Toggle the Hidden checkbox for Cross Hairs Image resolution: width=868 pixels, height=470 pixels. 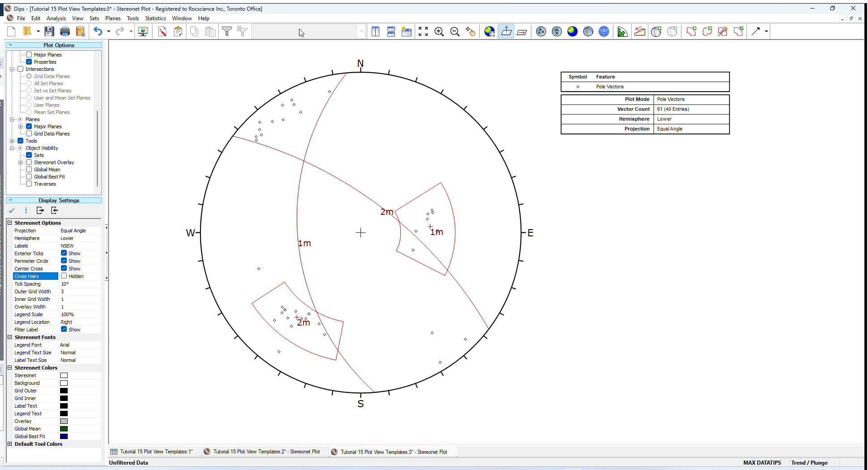point(65,276)
